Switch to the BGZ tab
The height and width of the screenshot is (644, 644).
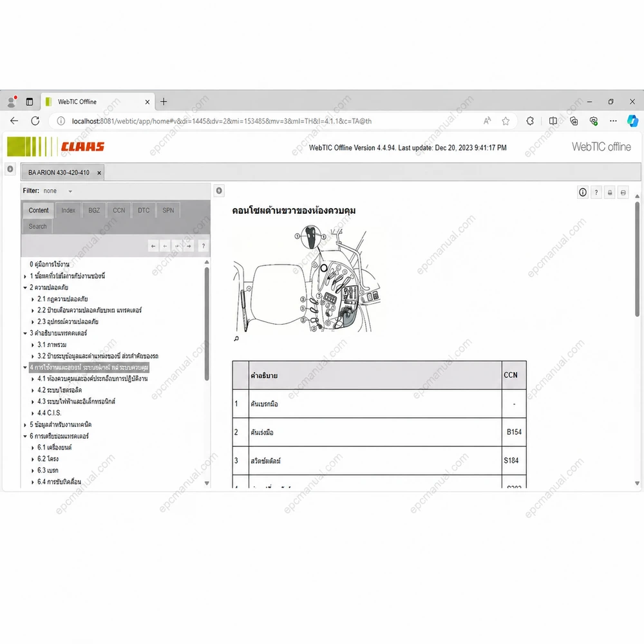point(94,211)
